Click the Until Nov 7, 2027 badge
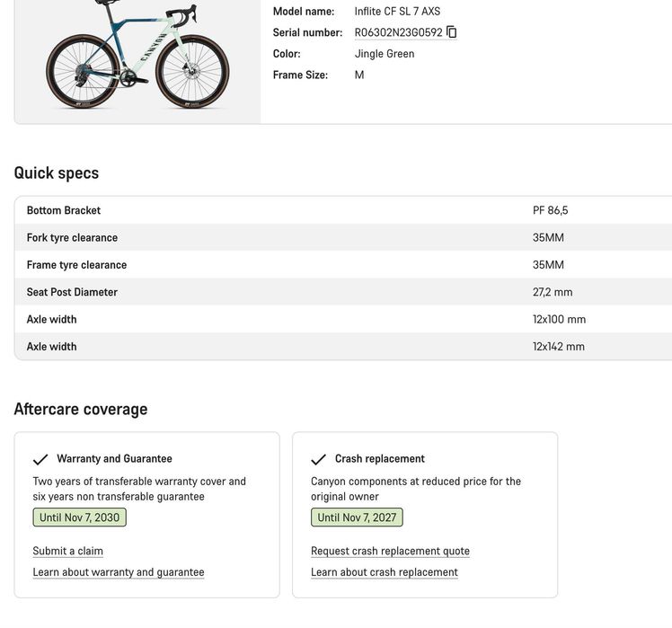The image size is (672, 628). (x=357, y=517)
